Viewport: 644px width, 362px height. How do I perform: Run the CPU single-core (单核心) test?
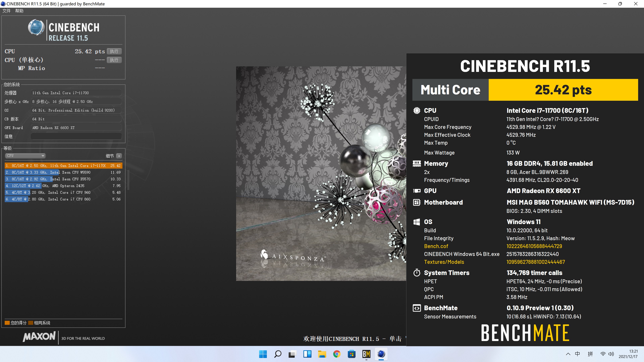point(114,60)
